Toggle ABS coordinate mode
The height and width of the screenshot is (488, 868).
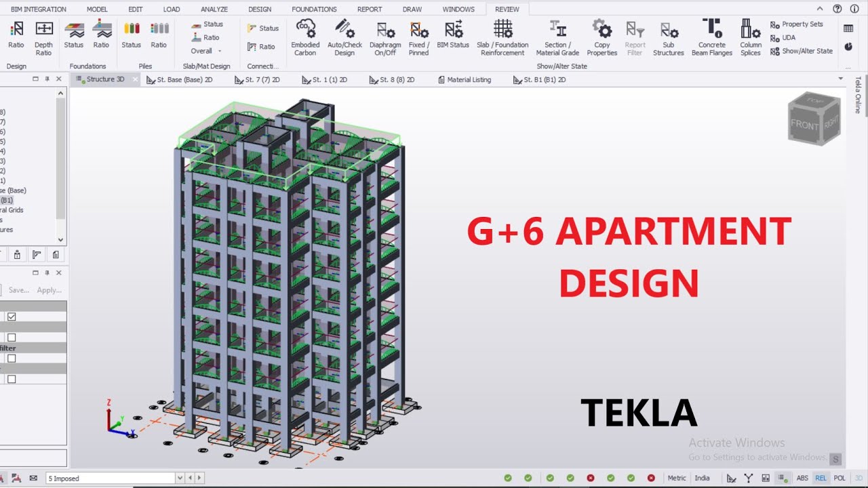(802, 479)
